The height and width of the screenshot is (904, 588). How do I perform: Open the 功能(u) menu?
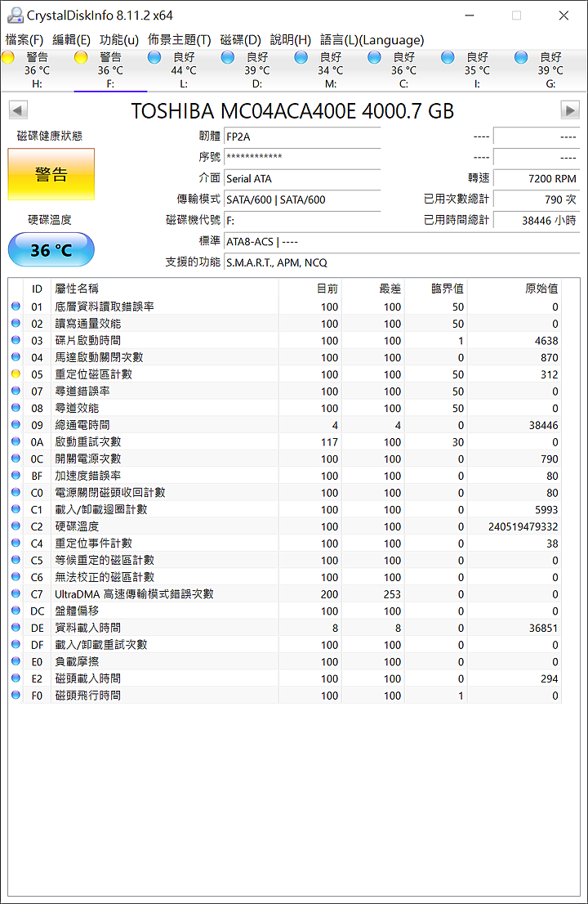[x=119, y=40]
